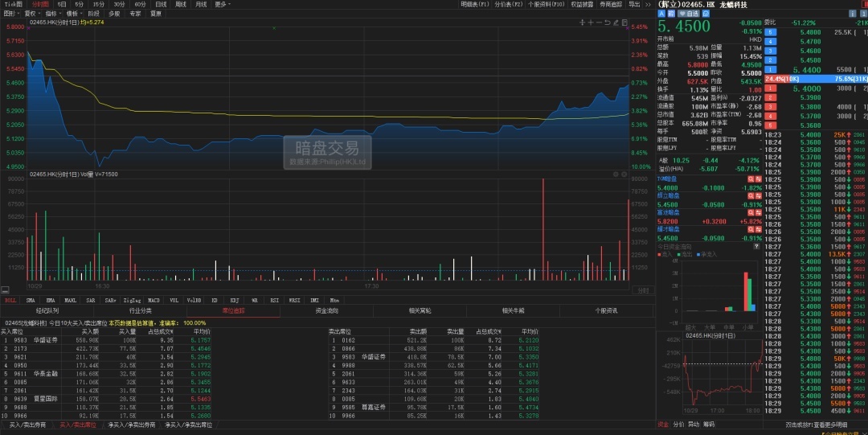Toggle the MACD indicator
The height and width of the screenshot is (435, 868).
pos(154,299)
